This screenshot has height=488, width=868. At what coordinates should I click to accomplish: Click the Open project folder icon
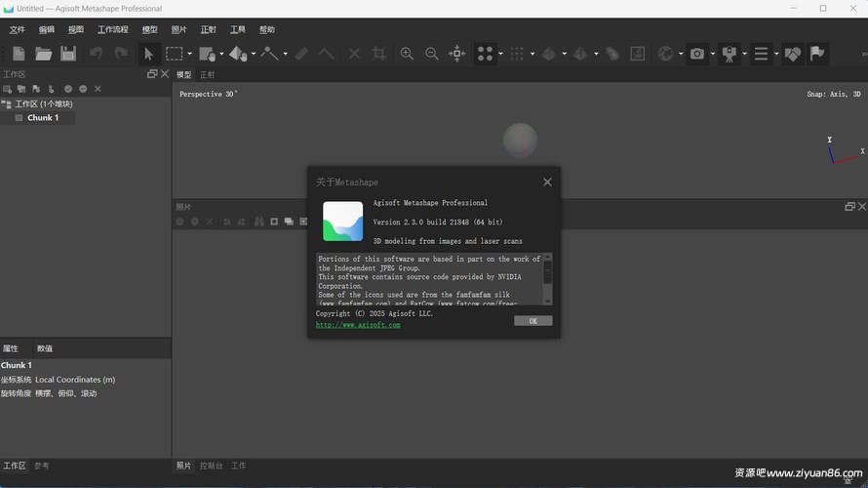(44, 54)
